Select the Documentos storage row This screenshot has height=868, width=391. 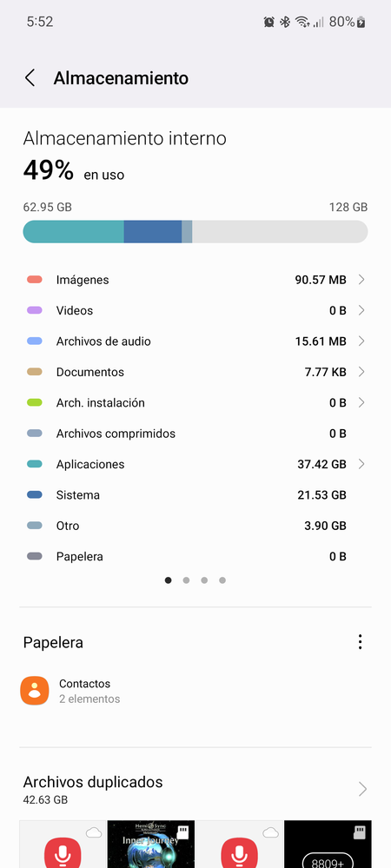point(195,372)
